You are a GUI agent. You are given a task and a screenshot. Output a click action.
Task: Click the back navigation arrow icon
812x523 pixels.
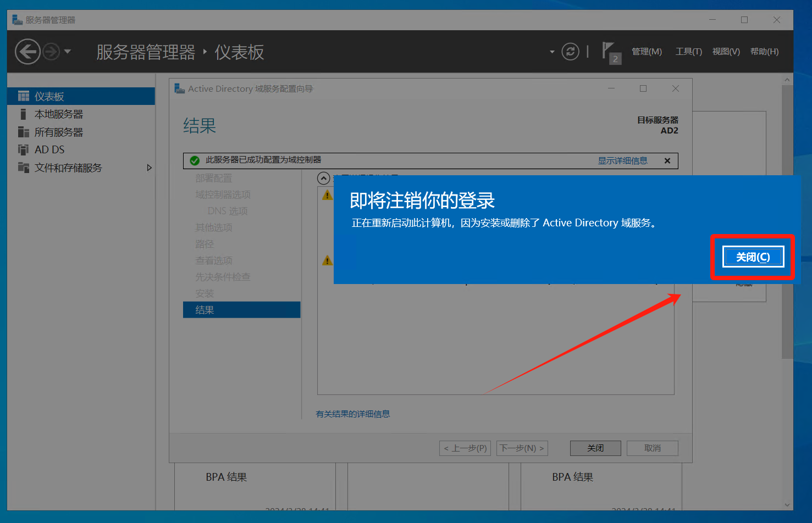pyautogui.click(x=27, y=52)
